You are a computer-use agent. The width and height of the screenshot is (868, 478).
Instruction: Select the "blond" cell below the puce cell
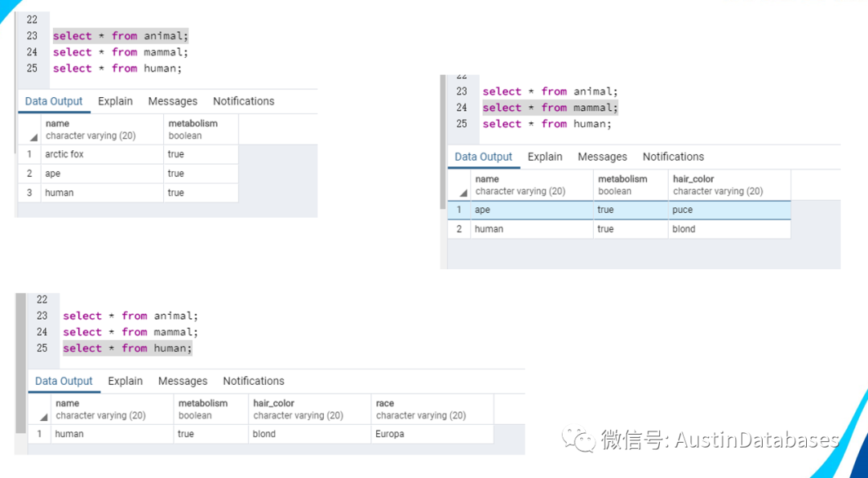684,229
